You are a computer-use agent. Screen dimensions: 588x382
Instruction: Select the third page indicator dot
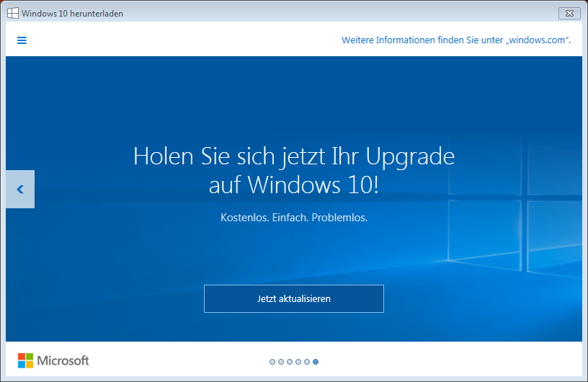pyautogui.click(x=290, y=362)
